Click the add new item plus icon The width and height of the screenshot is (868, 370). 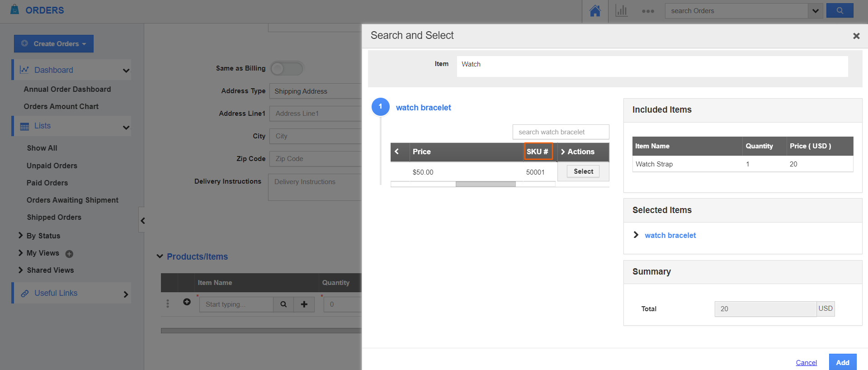[x=304, y=304]
